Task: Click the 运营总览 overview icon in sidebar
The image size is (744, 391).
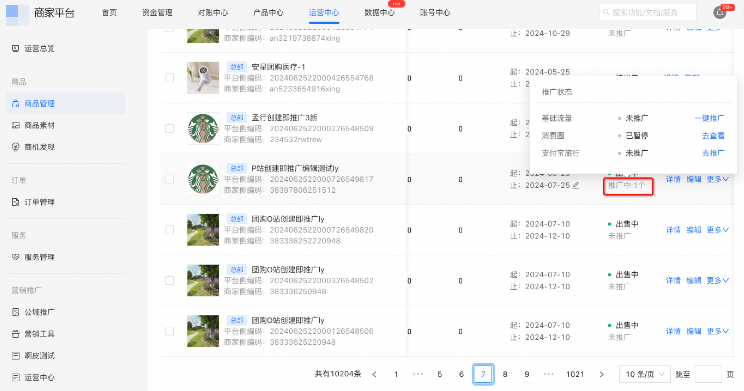Action: (15, 48)
